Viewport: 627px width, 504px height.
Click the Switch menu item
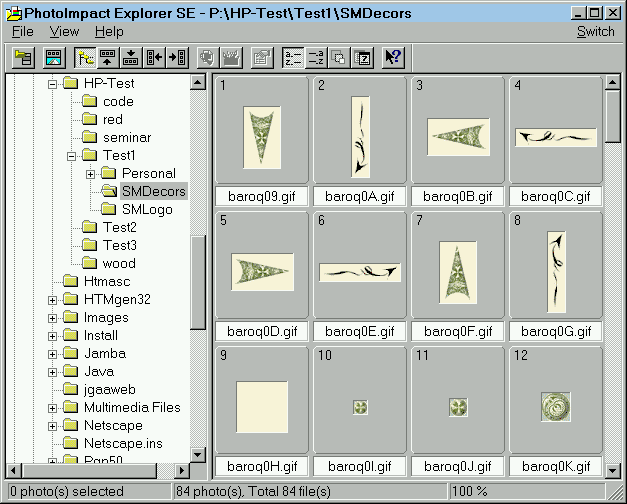coord(595,32)
